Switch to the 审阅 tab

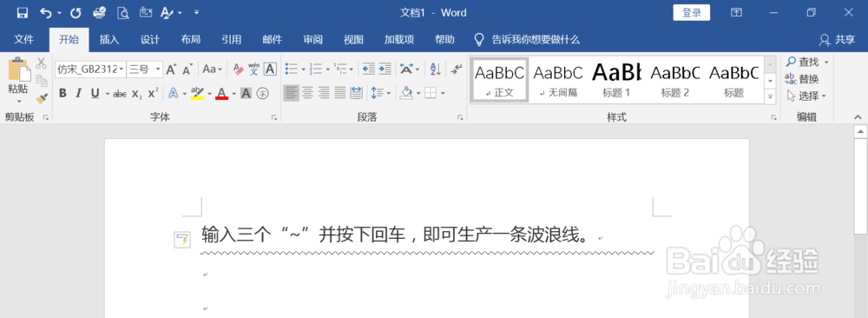coord(312,39)
